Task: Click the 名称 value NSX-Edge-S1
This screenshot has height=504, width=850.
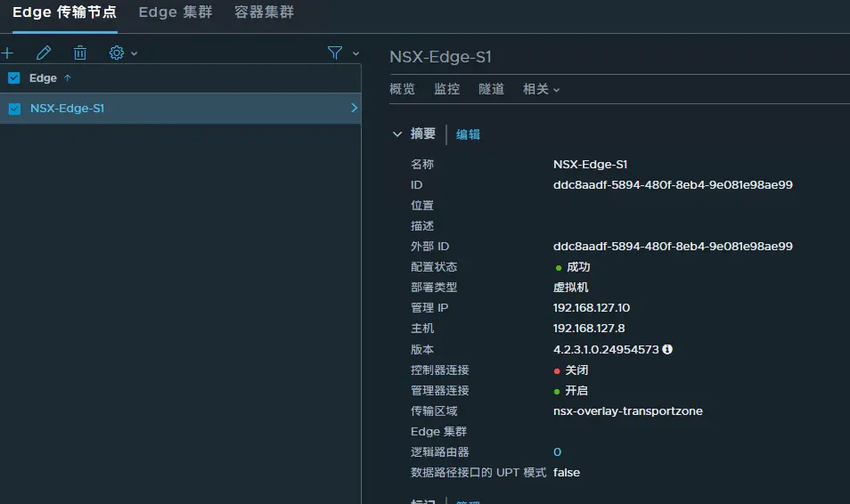Action: coord(591,164)
